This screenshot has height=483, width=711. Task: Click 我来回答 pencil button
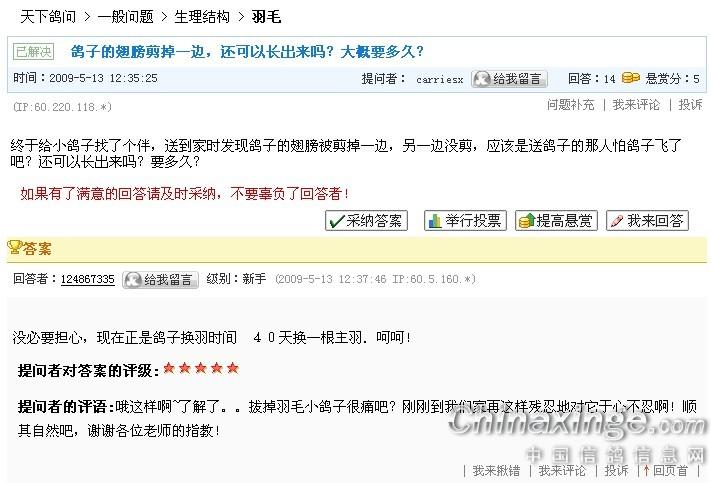[648, 220]
